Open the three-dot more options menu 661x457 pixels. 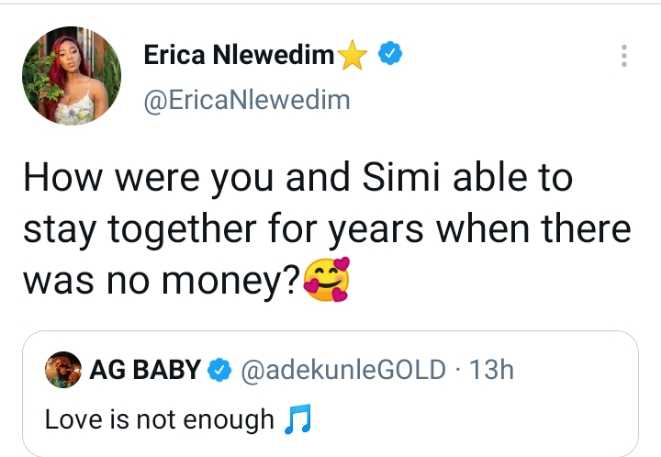click(x=625, y=57)
